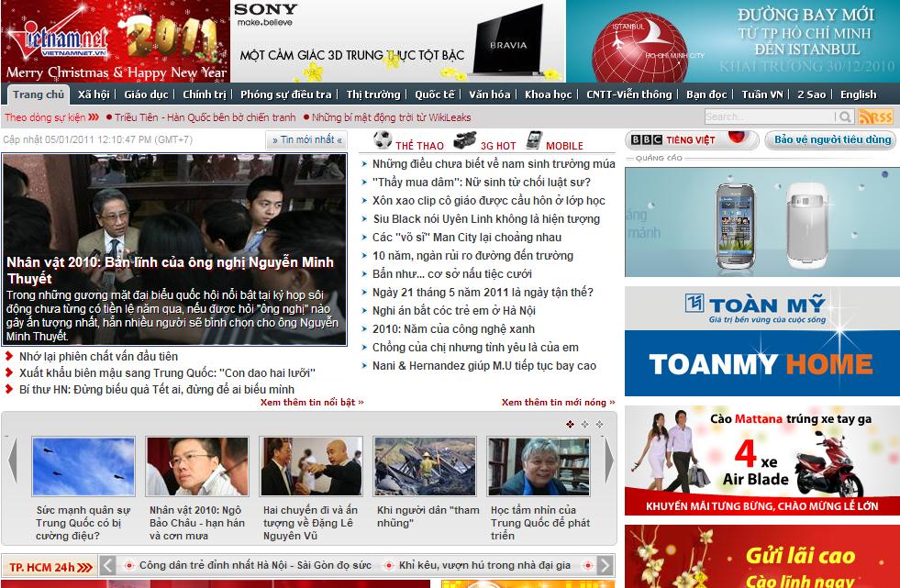Open Xem thêm tin nổi bật link

[x=311, y=402]
